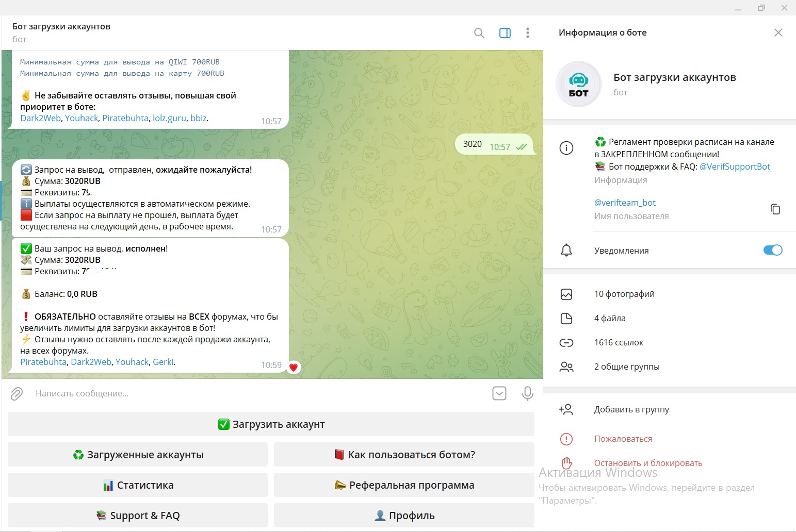Record voice message with microphone icon

[527, 394]
